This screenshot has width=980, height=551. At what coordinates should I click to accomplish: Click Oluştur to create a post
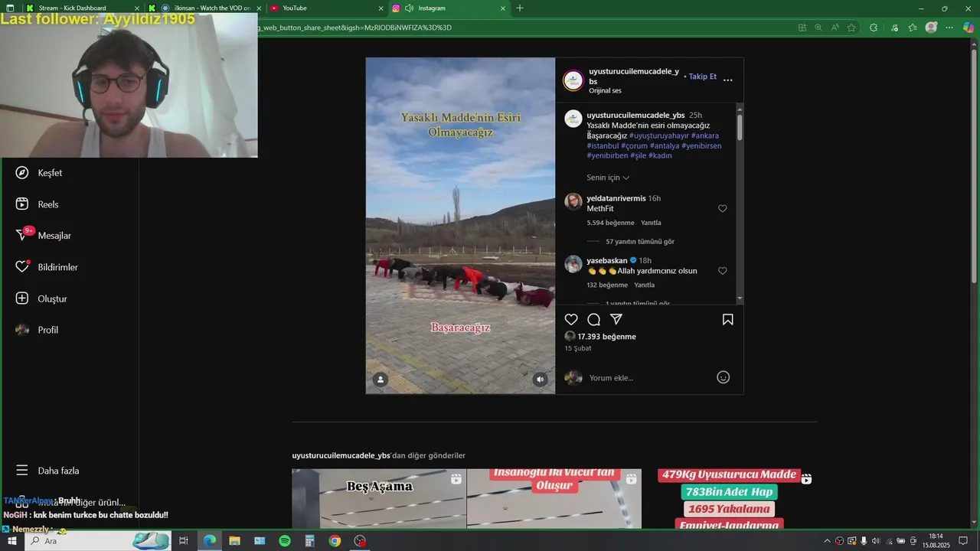pos(42,298)
